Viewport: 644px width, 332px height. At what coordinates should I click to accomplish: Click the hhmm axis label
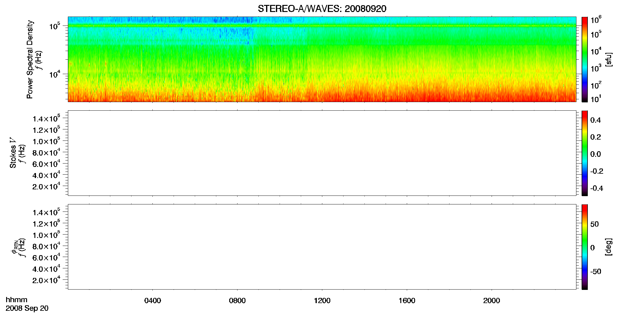[17, 300]
